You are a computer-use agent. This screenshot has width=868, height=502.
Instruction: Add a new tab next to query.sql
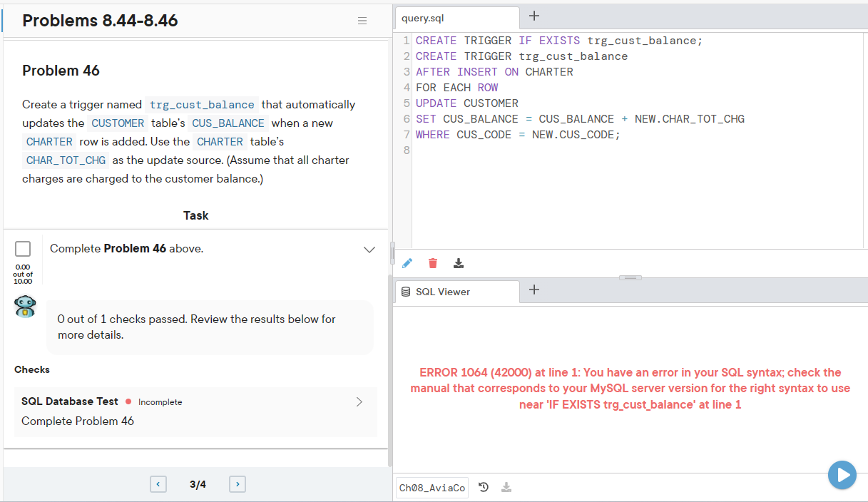[534, 16]
